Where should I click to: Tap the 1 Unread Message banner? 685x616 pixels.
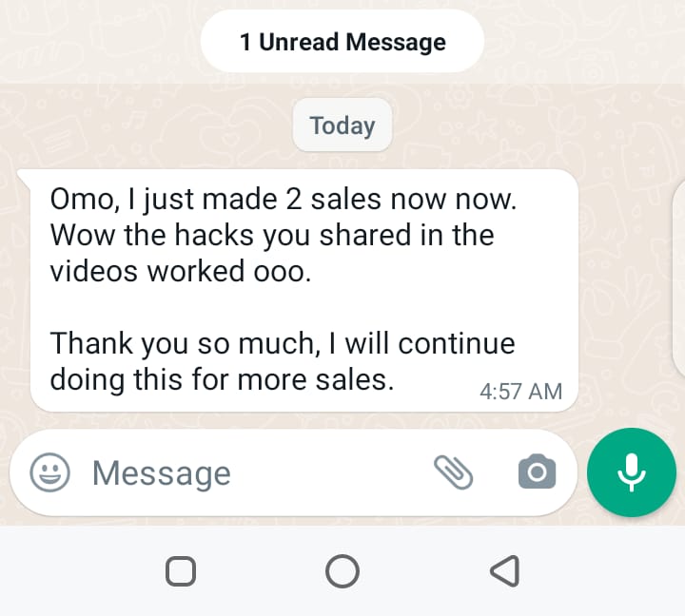342,42
